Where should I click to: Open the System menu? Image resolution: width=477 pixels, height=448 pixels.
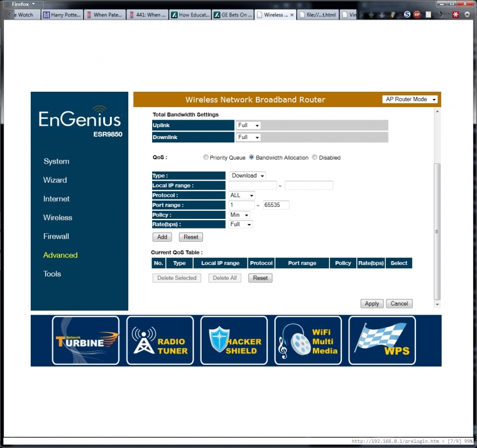pos(56,161)
